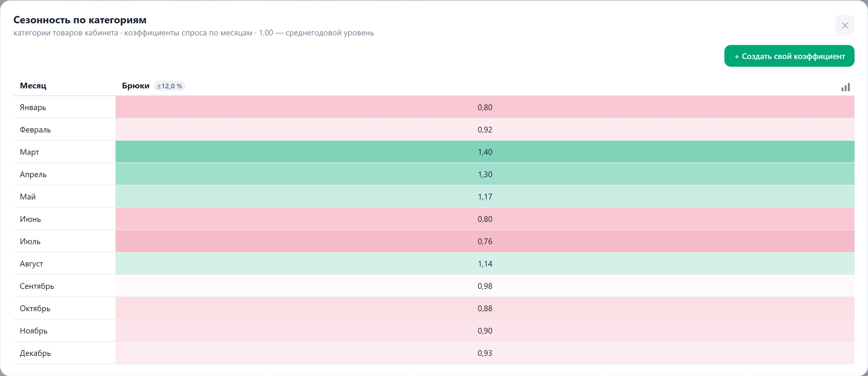868x376 pixels.
Task: Click the 1,17 value for Май
Action: 485,196
